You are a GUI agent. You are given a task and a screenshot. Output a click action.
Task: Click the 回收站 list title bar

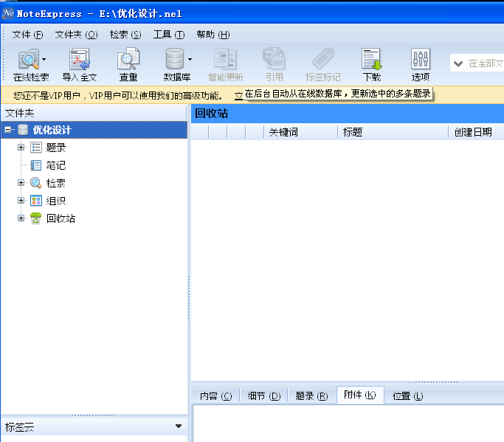(348, 113)
